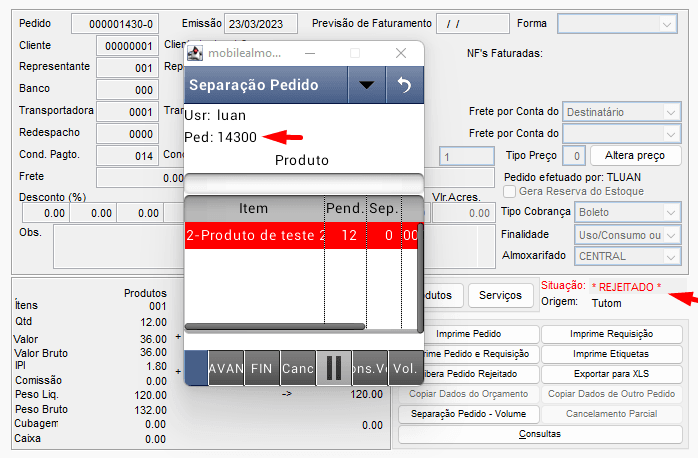
Task: Click the Altera preço button
Action: tap(635, 156)
